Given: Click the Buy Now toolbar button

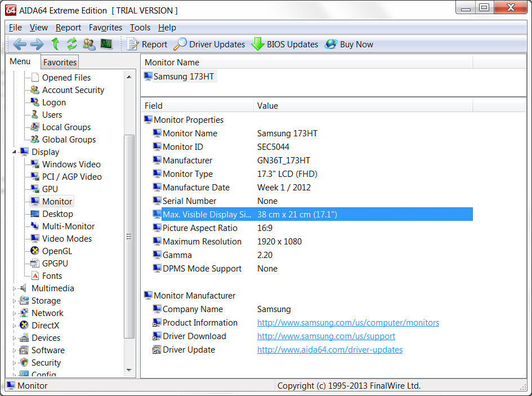Looking at the screenshot, I should pos(349,44).
